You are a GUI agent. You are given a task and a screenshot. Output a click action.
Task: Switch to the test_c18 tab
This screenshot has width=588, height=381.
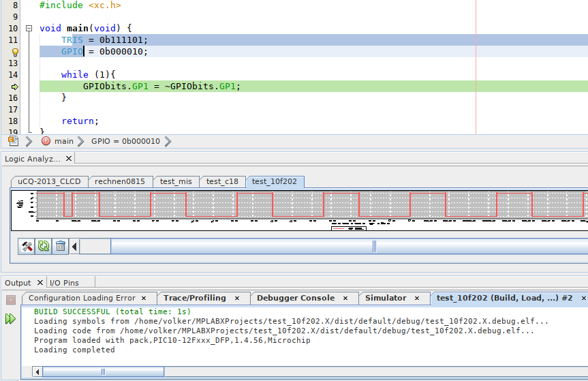(x=222, y=181)
